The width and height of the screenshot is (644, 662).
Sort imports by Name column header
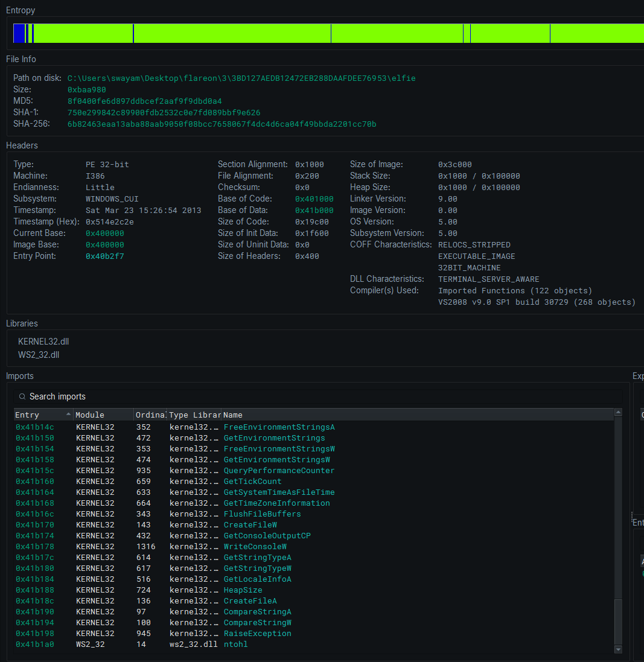pyautogui.click(x=416, y=415)
